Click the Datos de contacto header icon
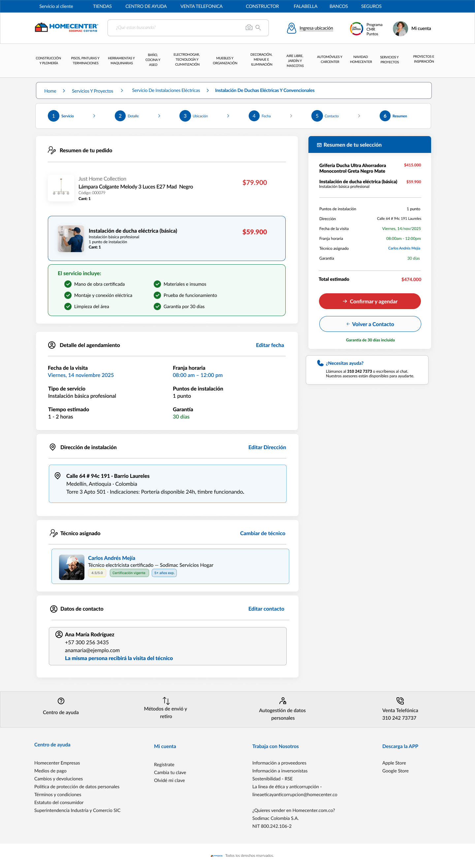This screenshot has width=475, height=868. [54, 609]
